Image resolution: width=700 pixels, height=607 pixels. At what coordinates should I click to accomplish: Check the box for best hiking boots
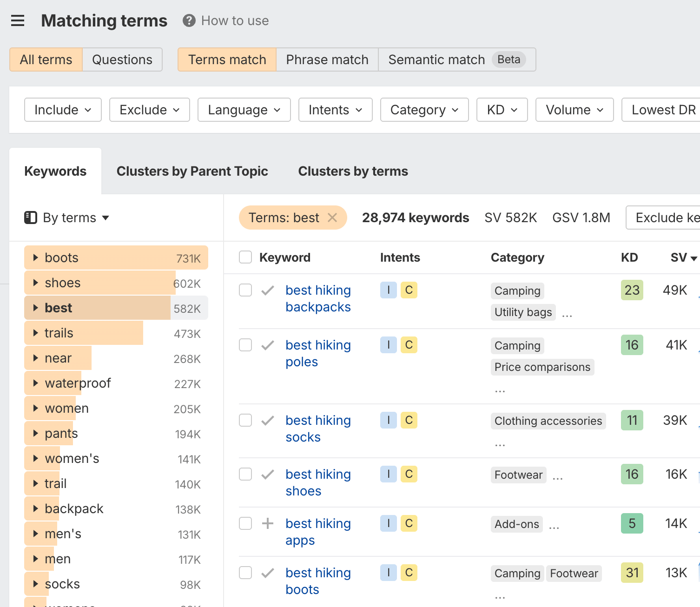point(245,573)
